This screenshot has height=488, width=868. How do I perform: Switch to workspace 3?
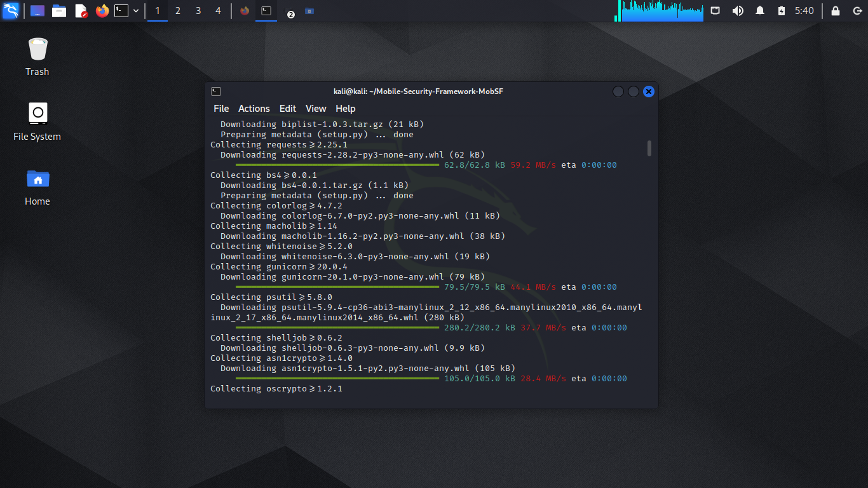pos(198,11)
